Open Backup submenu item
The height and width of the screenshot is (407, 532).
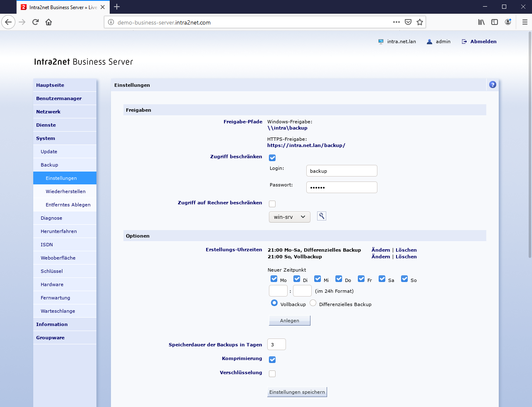pyautogui.click(x=65, y=165)
